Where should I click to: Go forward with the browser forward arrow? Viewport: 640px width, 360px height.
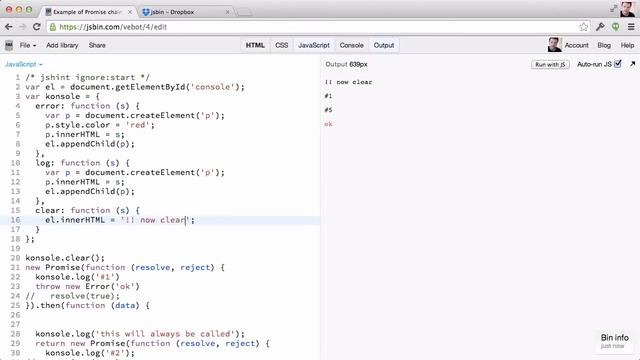pos(22,27)
